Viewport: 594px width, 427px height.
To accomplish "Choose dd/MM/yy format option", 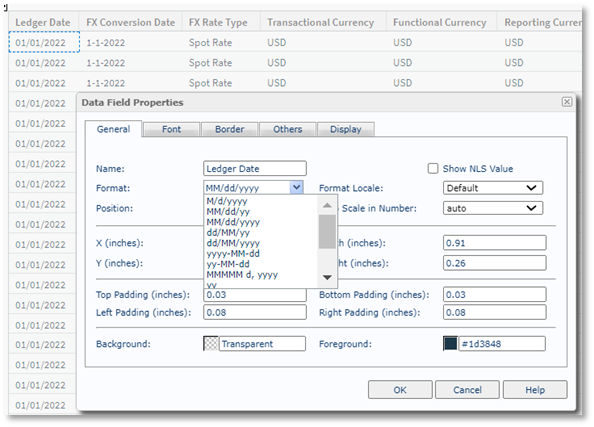I will pyautogui.click(x=228, y=233).
